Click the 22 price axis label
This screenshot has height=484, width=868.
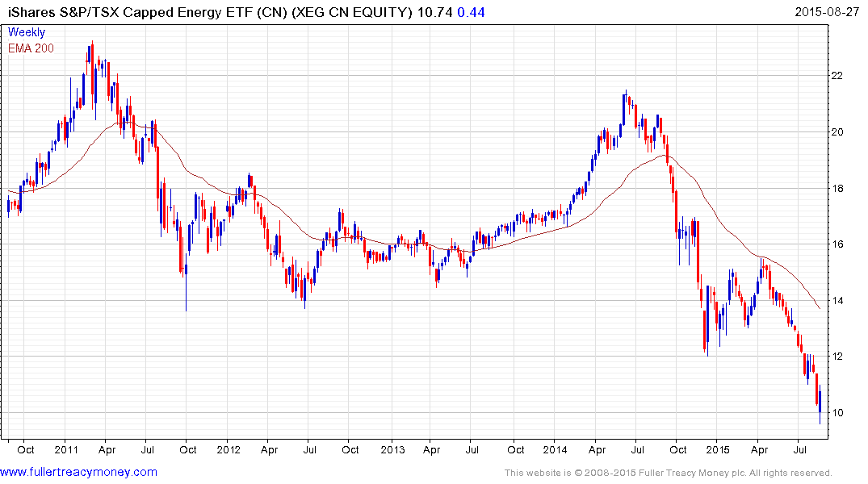(x=837, y=75)
